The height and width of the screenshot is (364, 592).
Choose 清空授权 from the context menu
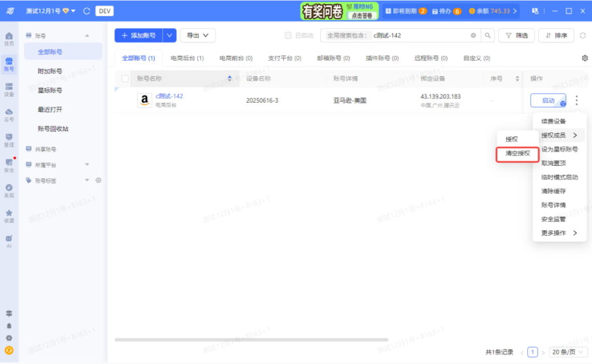[x=517, y=155]
